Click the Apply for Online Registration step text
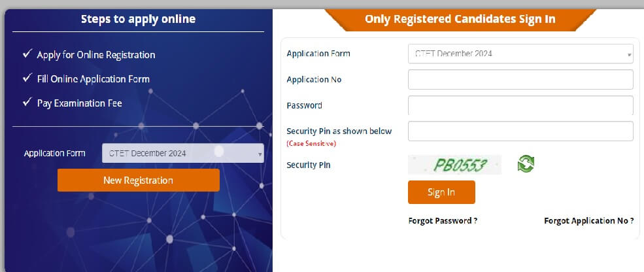The image size is (644, 272). (96, 55)
